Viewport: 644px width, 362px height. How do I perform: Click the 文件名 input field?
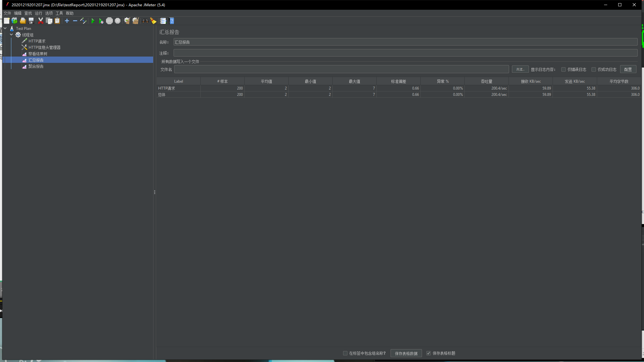pyautogui.click(x=341, y=69)
